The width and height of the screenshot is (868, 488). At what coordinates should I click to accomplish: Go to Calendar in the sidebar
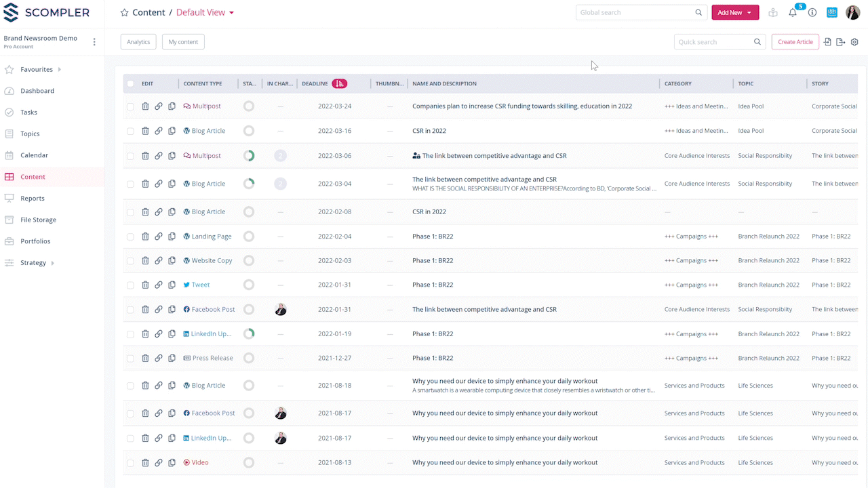click(34, 155)
